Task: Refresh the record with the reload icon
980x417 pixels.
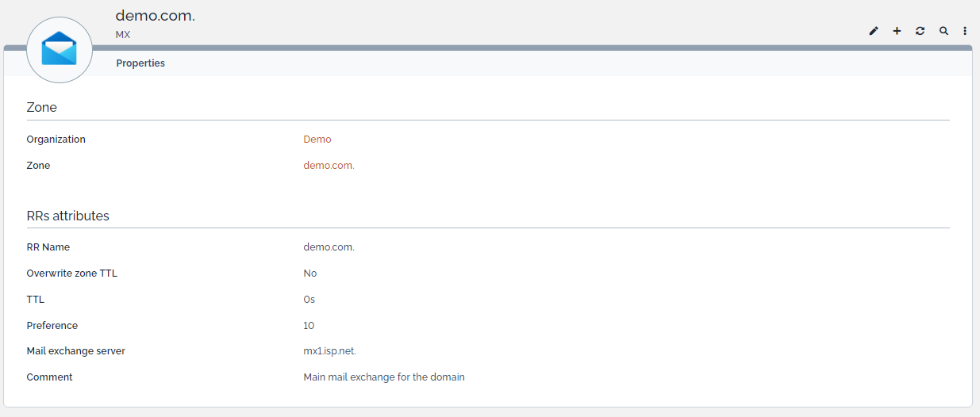Action: [x=920, y=31]
